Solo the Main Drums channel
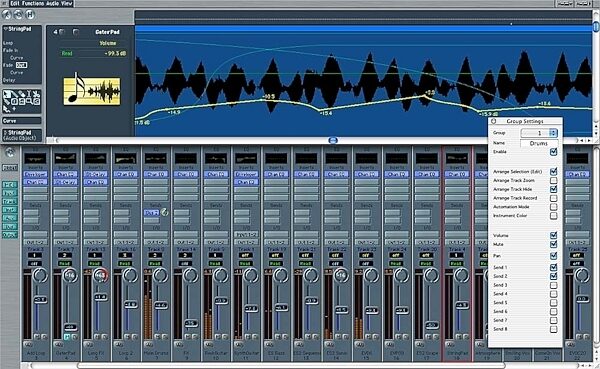 click(x=165, y=337)
